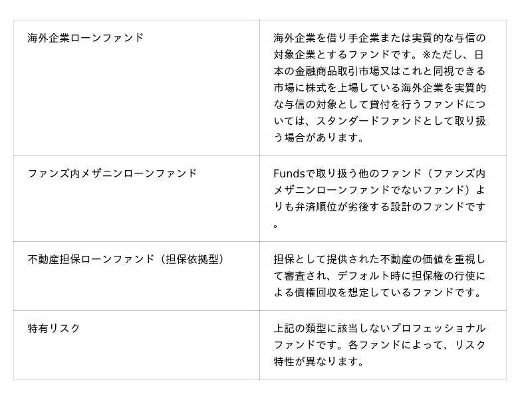Click the lone 。 ending the mezzanine description

[x=276, y=225]
